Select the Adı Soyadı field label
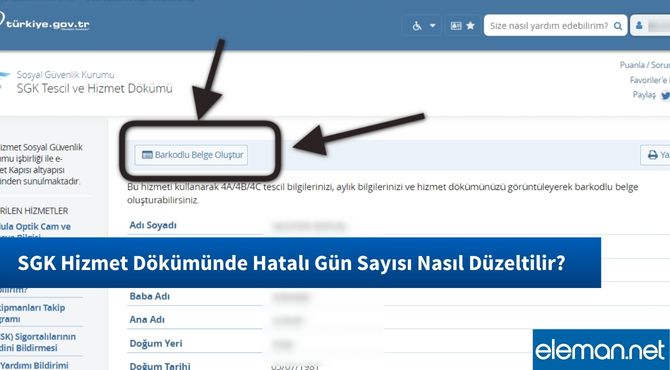 pos(153,225)
